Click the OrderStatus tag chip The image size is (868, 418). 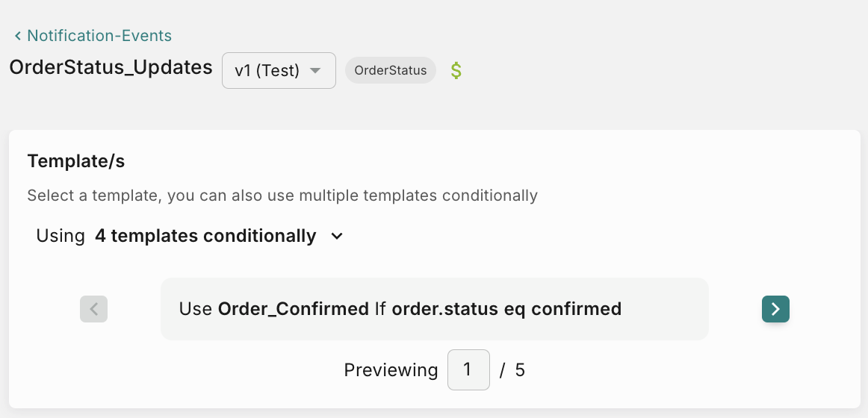(x=390, y=71)
